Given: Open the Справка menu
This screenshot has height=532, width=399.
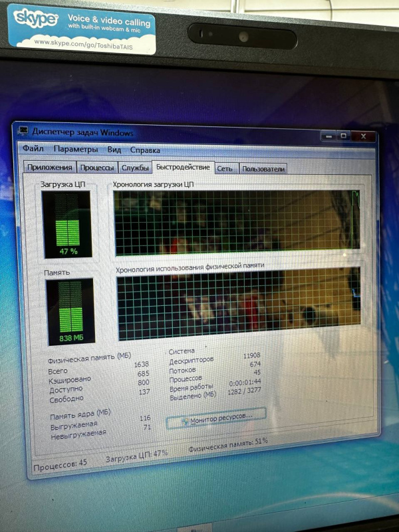Looking at the screenshot, I should tap(145, 150).
